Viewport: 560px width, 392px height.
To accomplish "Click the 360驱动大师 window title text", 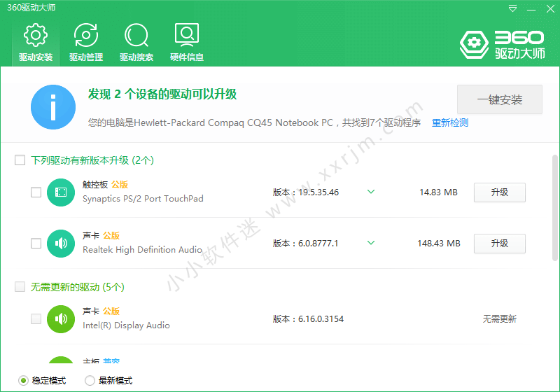I will [31, 8].
